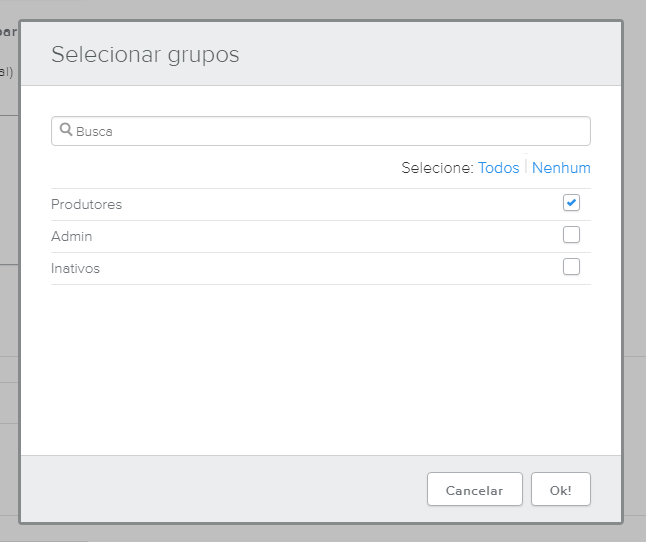This screenshot has width=646, height=542.
Task: Click the Produtores group name
Action: pyautogui.click(x=86, y=204)
